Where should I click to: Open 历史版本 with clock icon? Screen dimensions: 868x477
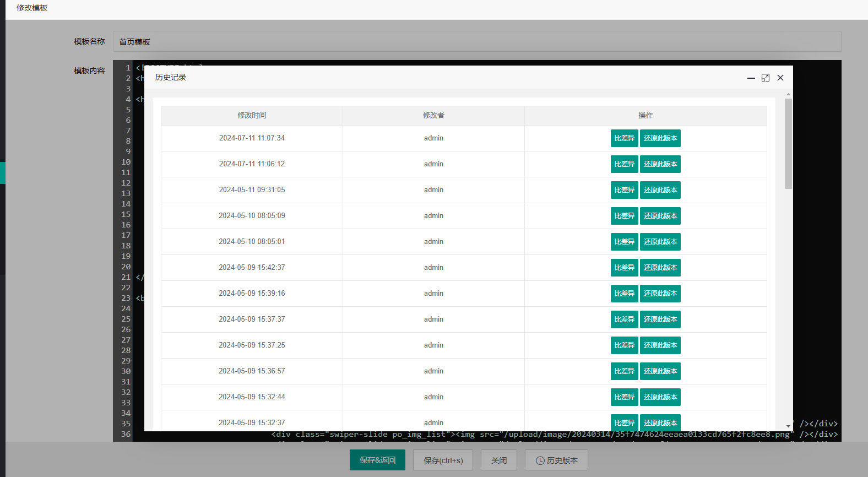pos(556,460)
